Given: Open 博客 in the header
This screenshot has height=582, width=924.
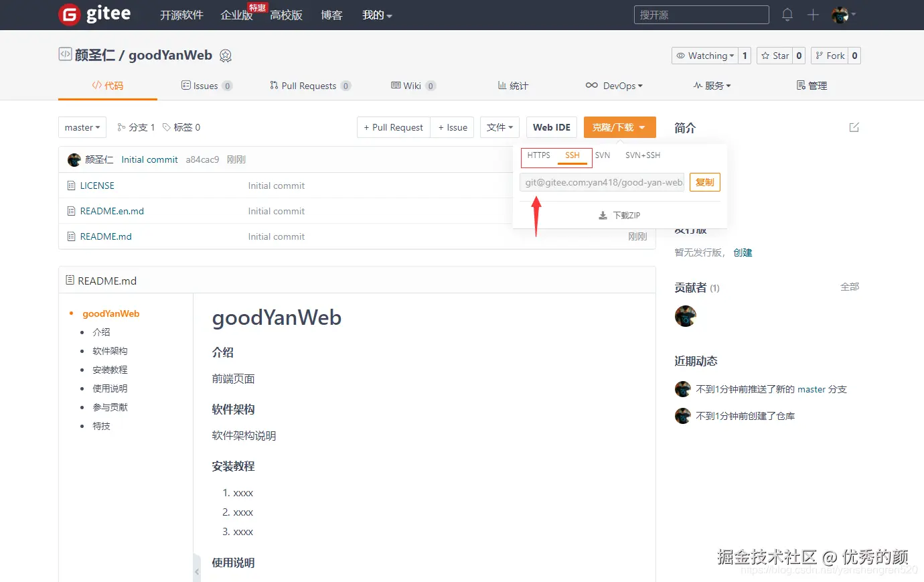Looking at the screenshot, I should coord(331,15).
